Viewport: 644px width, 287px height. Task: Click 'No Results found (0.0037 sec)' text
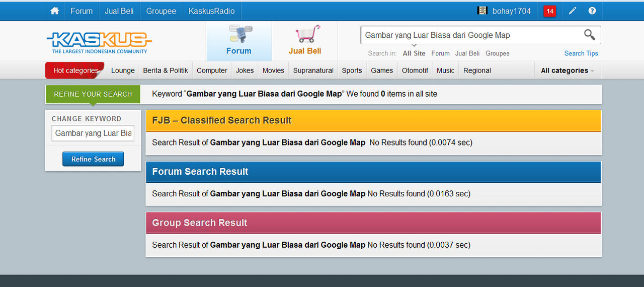[x=419, y=245]
